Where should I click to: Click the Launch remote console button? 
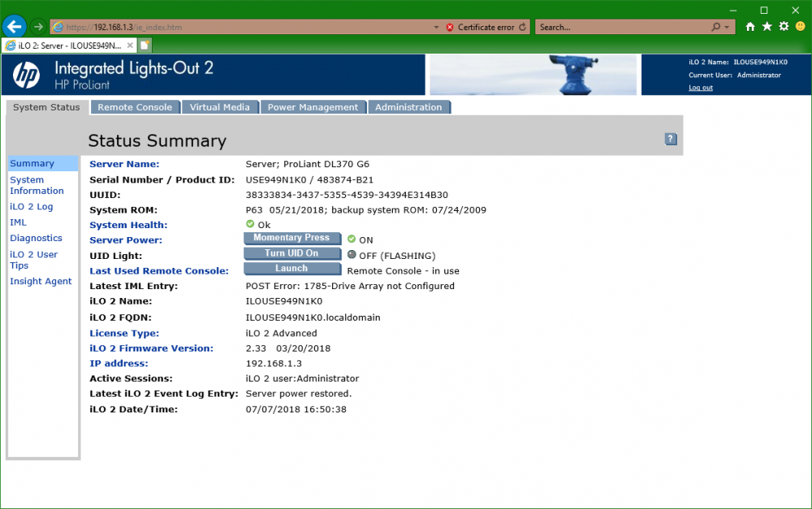pyautogui.click(x=292, y=268)
